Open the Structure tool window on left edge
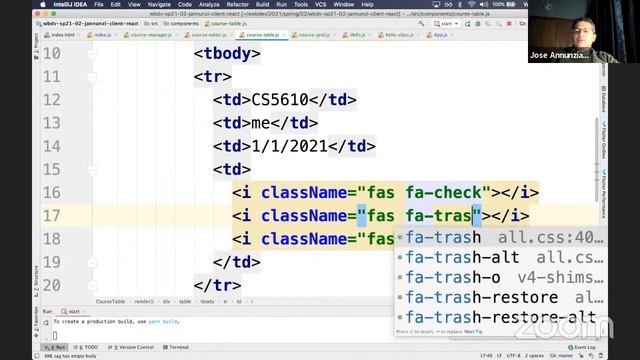 36,282
